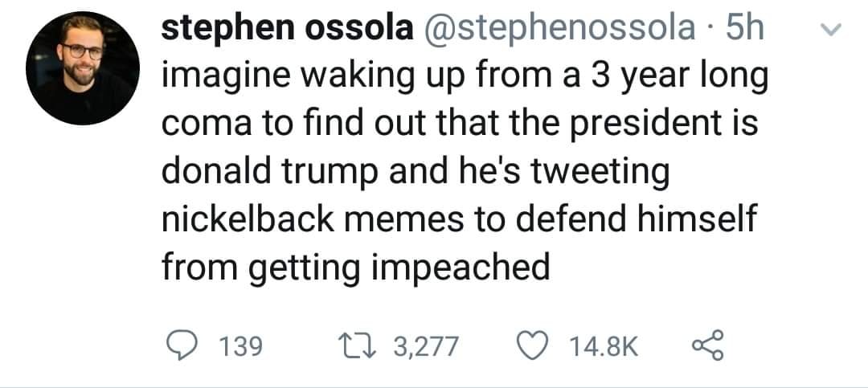Visit the stephen ossola display name link
The image size is (868, 388).
pos(284,30)
